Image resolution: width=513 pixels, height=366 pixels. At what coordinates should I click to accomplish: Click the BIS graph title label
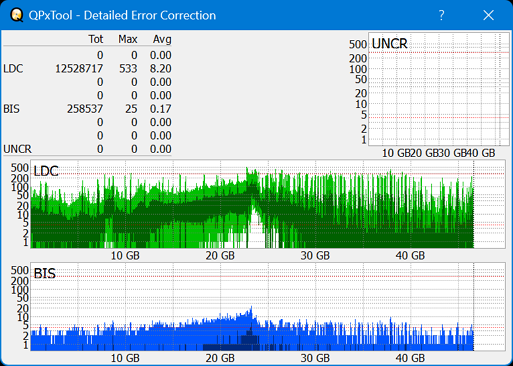click(45, 273)
